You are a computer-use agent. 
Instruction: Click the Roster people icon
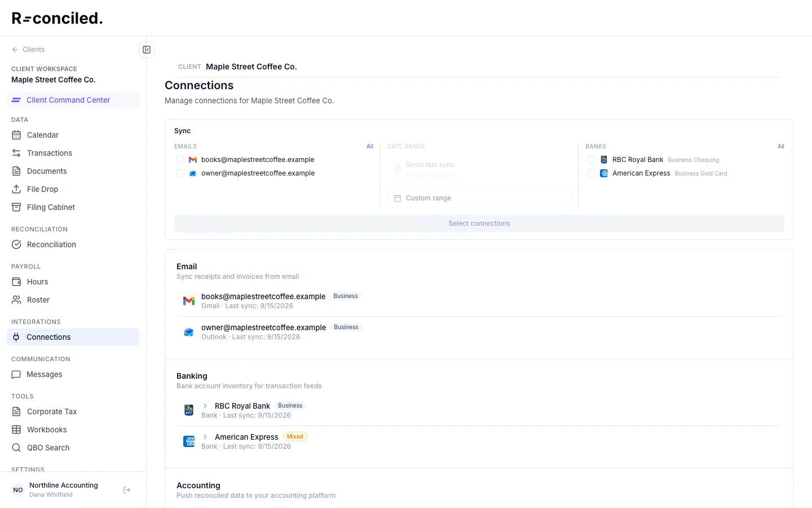[x=16, y=300]
